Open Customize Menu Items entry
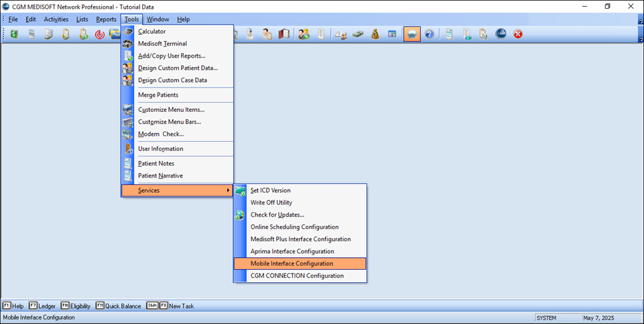This screenshot has height=324, width=644. click(177, 110)
